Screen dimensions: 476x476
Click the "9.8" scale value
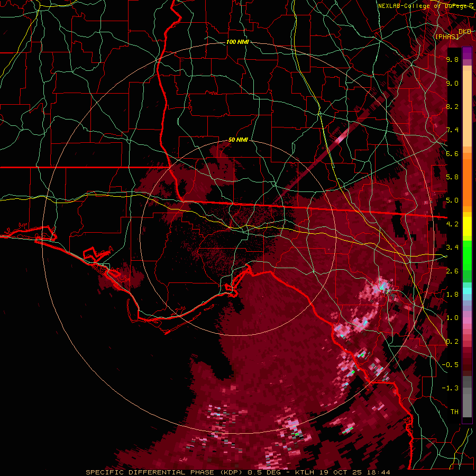[452, 59]
